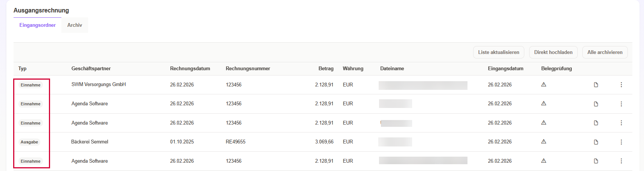The image size is (644, 171).
Task: Open three-dot menu in last Agenda Software row
Action: [621, 161]
